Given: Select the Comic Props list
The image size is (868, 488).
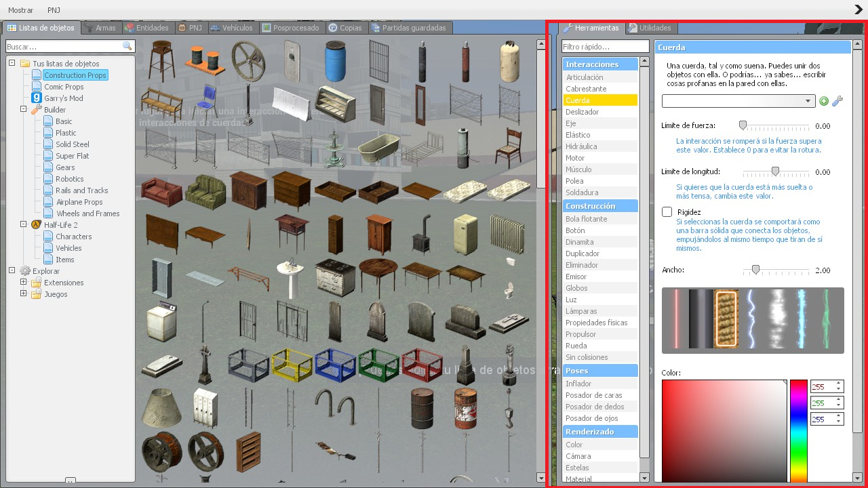Looking at the screenshot, I should 64,87.
